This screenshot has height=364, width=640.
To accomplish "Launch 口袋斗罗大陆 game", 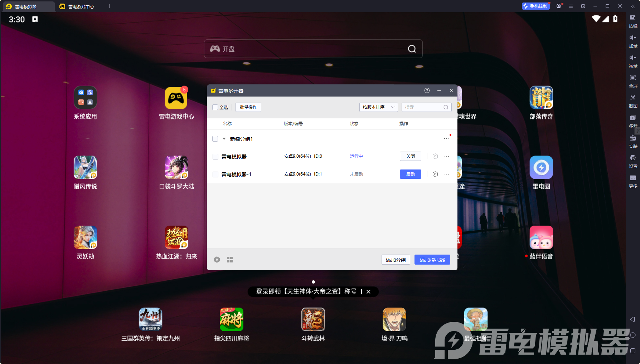I will click(176, 167).
